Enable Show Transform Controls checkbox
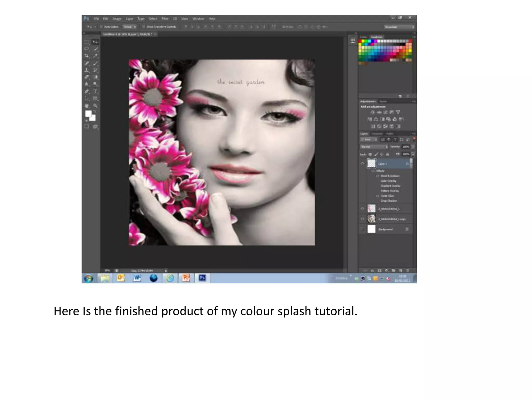Screen dimensions: 532x399 (143, 27)
